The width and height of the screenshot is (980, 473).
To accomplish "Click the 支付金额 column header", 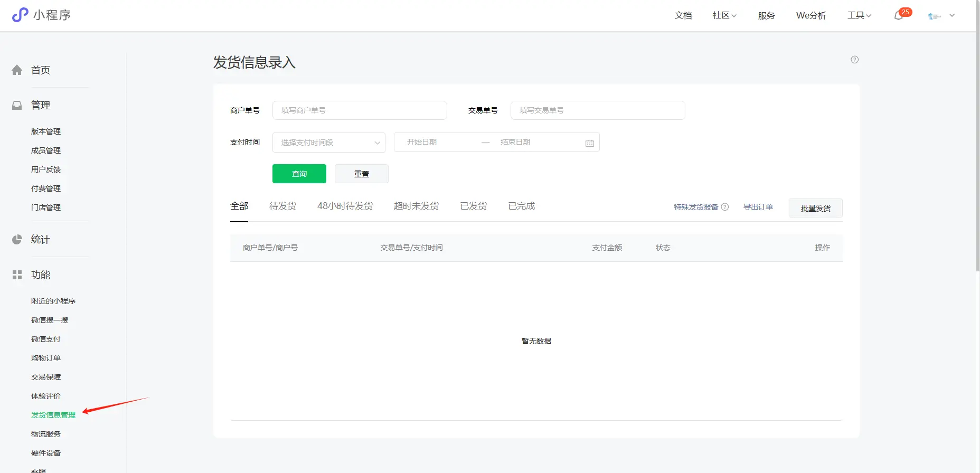I will coord(607,248).
